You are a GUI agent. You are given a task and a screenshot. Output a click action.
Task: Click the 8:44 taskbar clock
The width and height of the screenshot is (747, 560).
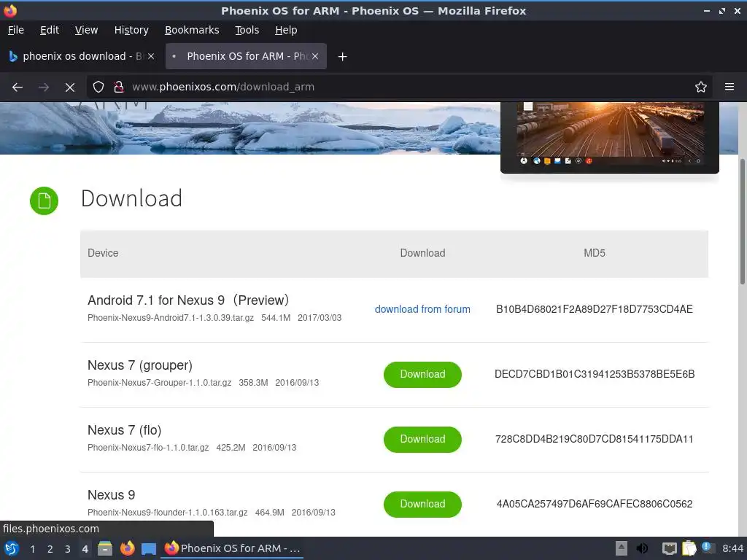tap(732, 548)
